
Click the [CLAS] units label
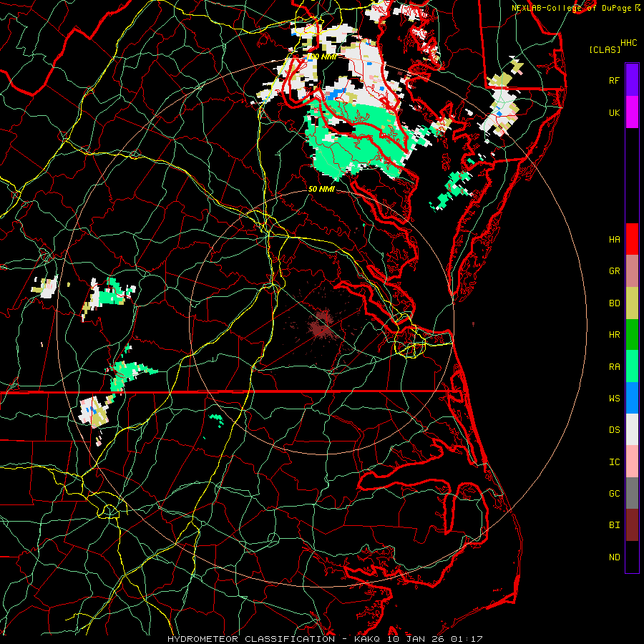coord(605,49)
